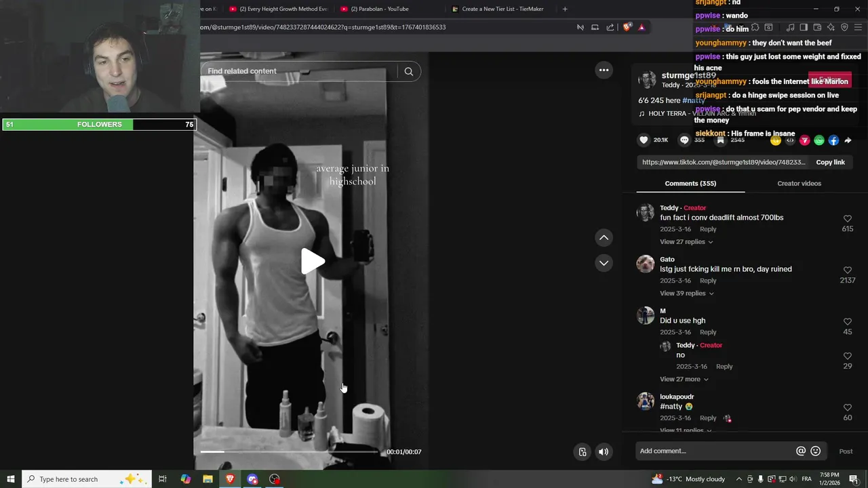Click the red send-to-friends share icon
868x488 pixels.
click(x=804, y=140)
